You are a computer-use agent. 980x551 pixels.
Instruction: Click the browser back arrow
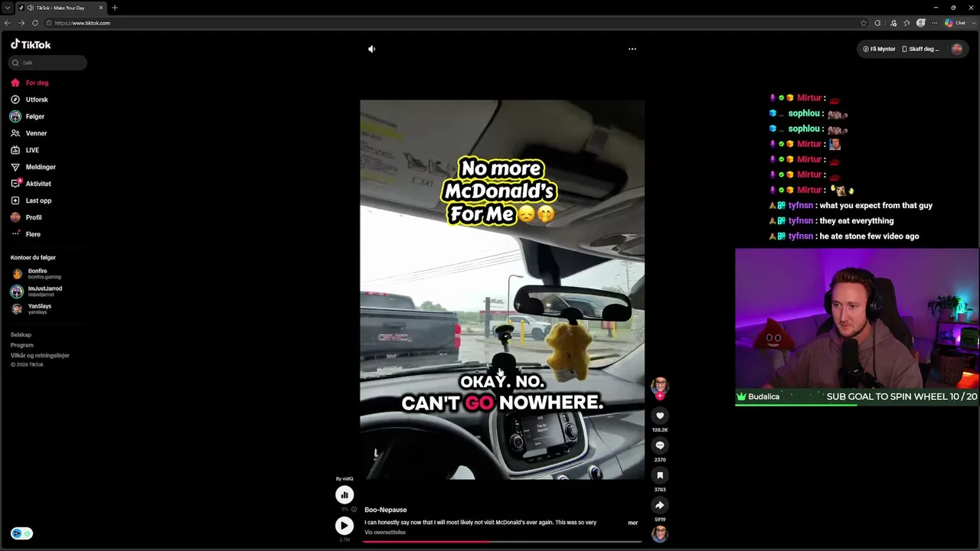click(8, 23)
